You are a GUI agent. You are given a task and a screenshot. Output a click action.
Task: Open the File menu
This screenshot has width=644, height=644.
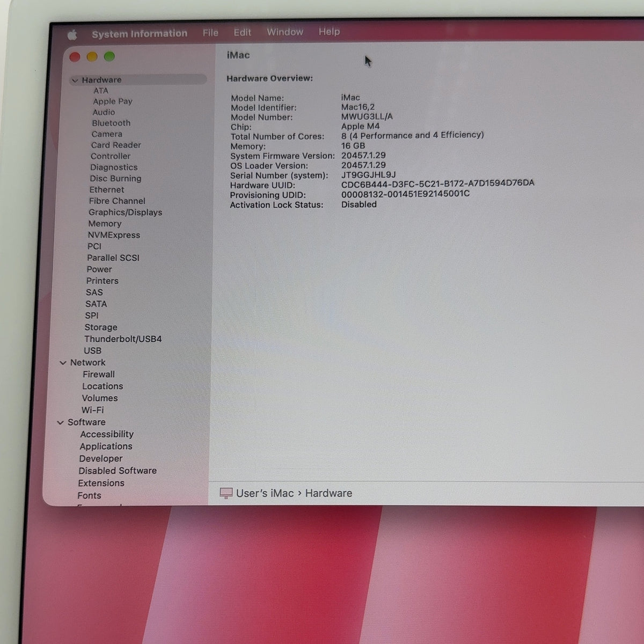[210, 33]
